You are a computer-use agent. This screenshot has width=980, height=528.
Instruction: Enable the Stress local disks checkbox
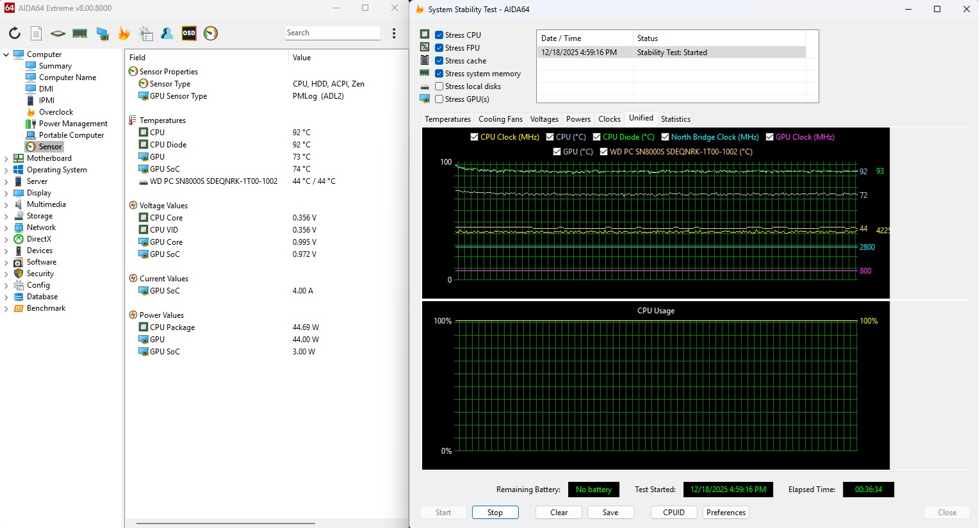coord(439,87)
